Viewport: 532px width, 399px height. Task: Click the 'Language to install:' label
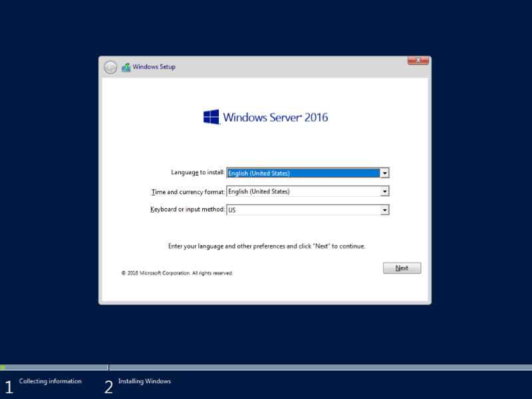(198, 172)
